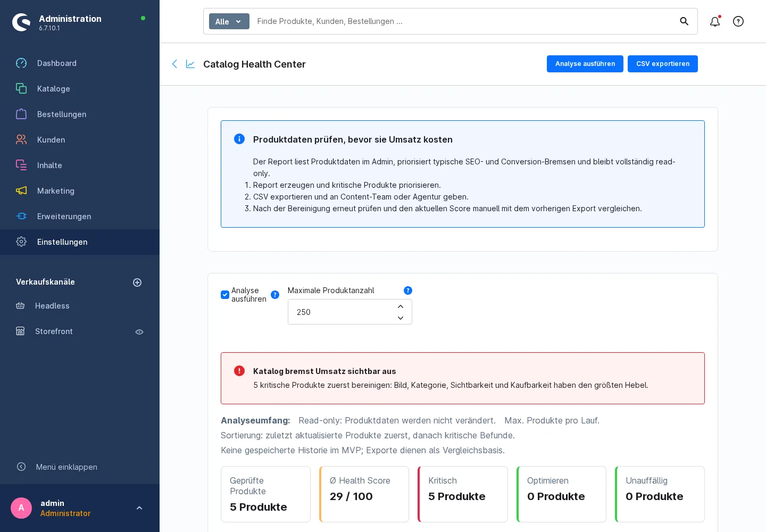
Task: Toggle Storefront visibility eye icon
Action: [139, 332]
